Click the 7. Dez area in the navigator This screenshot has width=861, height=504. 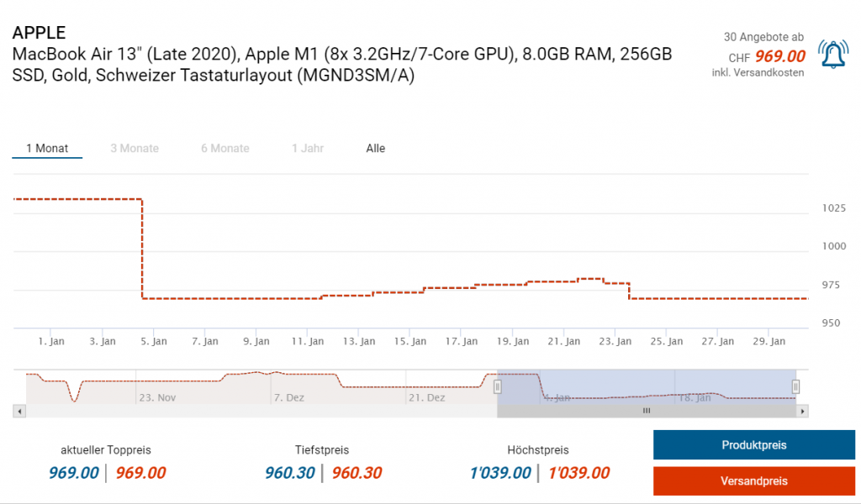(289, 397)
